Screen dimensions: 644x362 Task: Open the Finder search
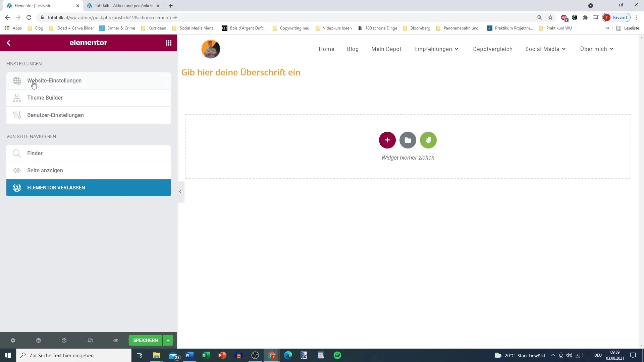pyautogui.click(x=89, y=154)
